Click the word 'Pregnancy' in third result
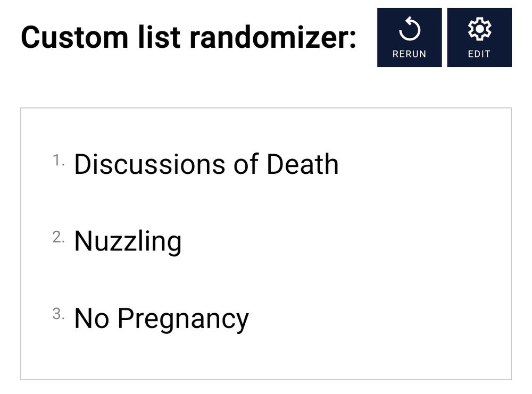 [182, 318]
